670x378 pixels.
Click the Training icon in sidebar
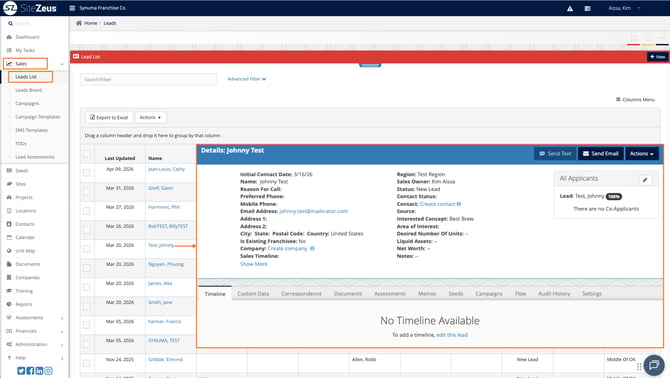[9, 291]
